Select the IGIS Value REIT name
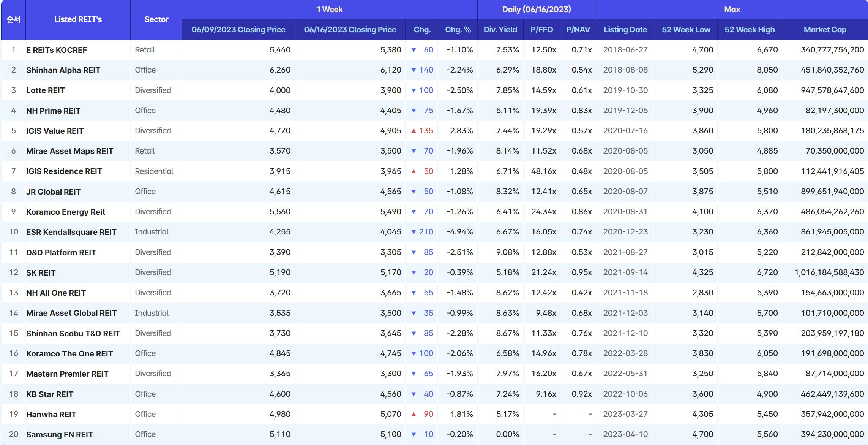This screenshot has width=868, height=445. point(55,131)
